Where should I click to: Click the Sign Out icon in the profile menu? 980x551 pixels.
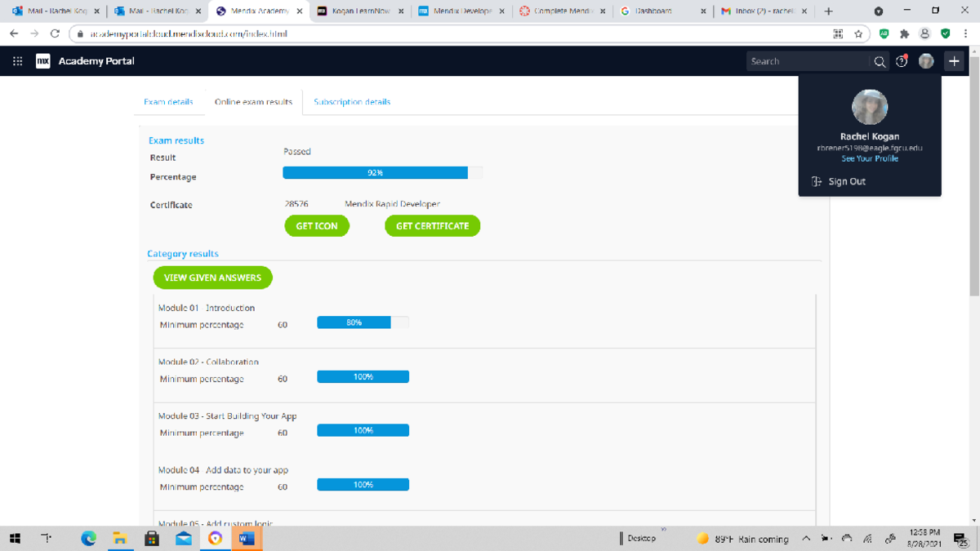[816, 181]
